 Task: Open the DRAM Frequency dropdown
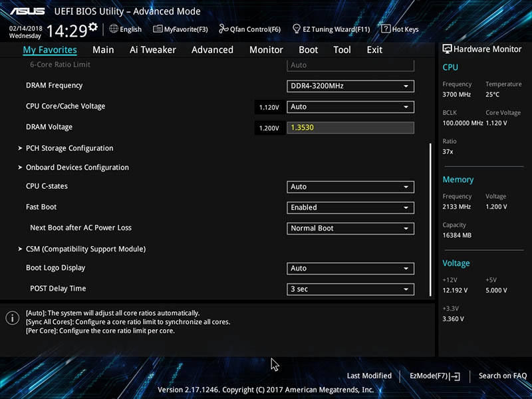coord(350,86)
